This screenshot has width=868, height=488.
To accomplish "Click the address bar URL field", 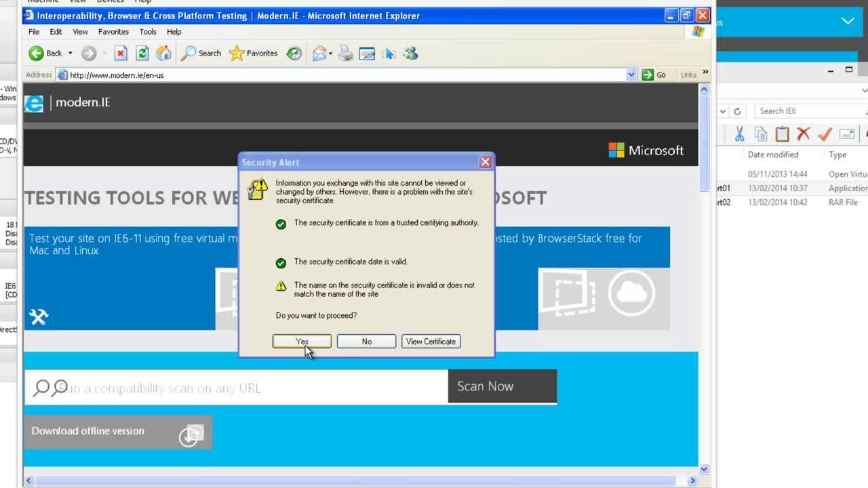I will click(x=347, y=75).
